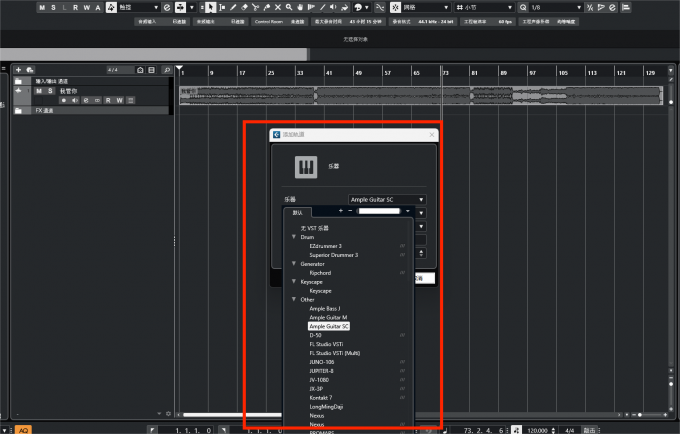Select the Range Selection tool
The image size is (680, 434).
[x=222, y=7]
